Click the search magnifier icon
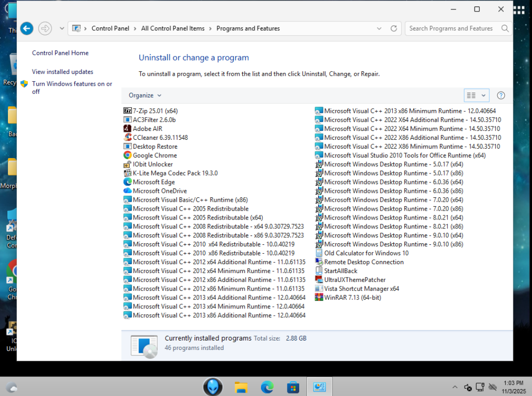 pyautogui.click(x=505, y=29)
